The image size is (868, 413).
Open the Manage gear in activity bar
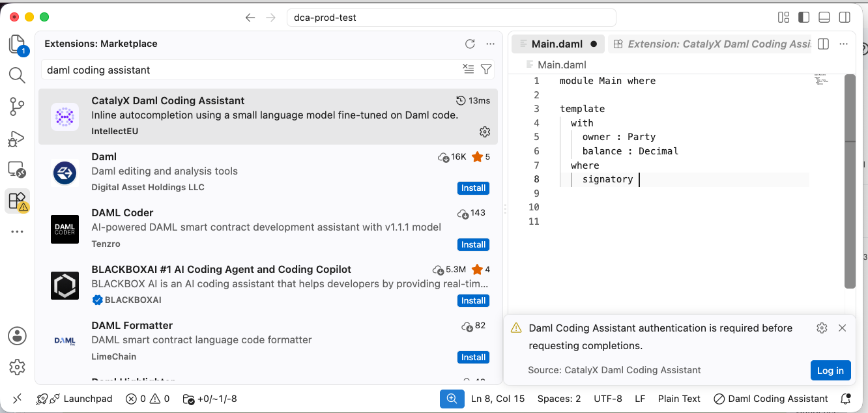(x=17, y=367)
